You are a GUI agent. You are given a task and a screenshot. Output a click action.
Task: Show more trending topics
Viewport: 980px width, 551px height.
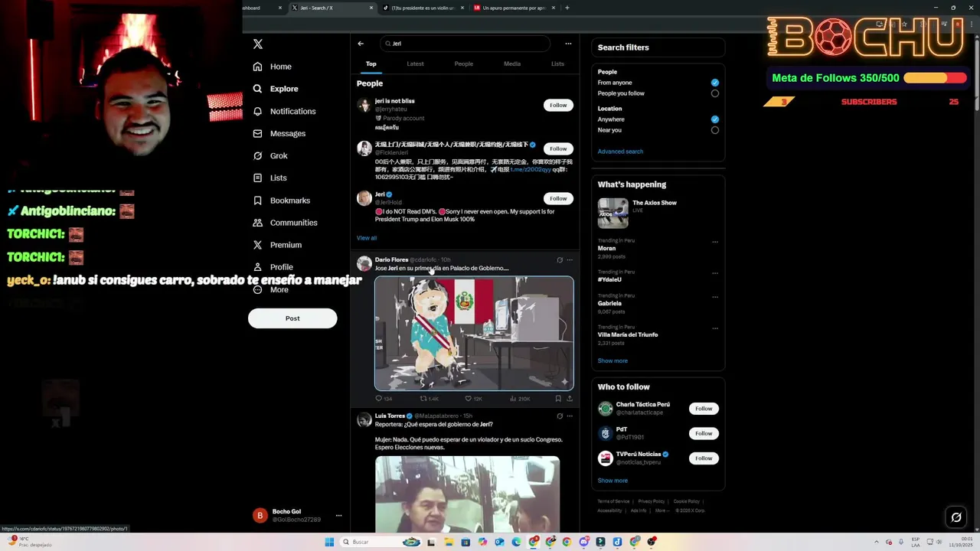point(612,361)
